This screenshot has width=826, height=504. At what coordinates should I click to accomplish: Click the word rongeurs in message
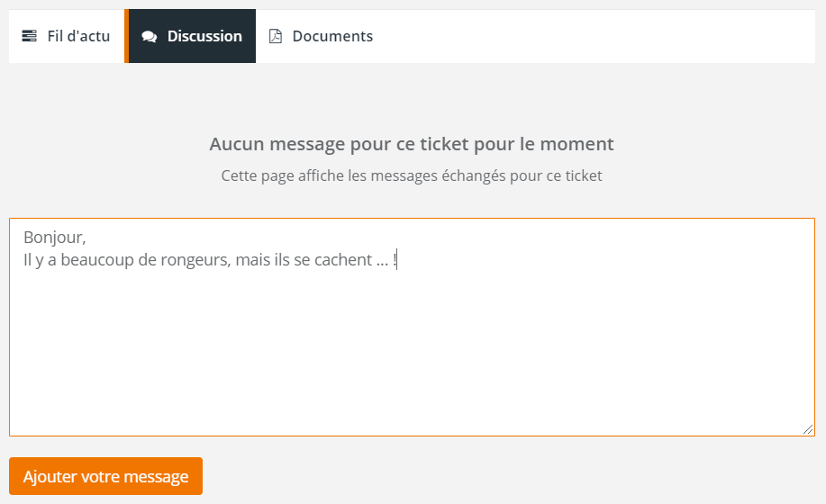point(194,260)
